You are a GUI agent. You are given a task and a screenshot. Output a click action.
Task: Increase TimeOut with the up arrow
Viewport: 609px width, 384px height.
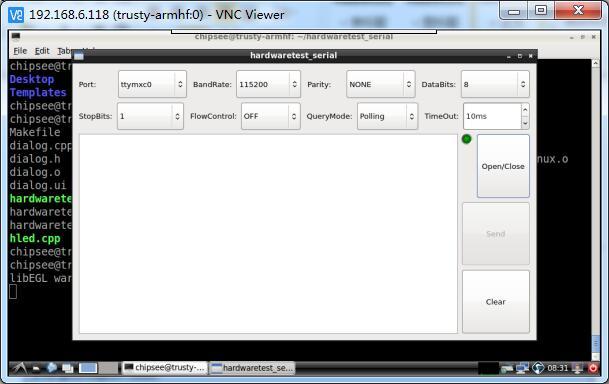click(525, 110)
